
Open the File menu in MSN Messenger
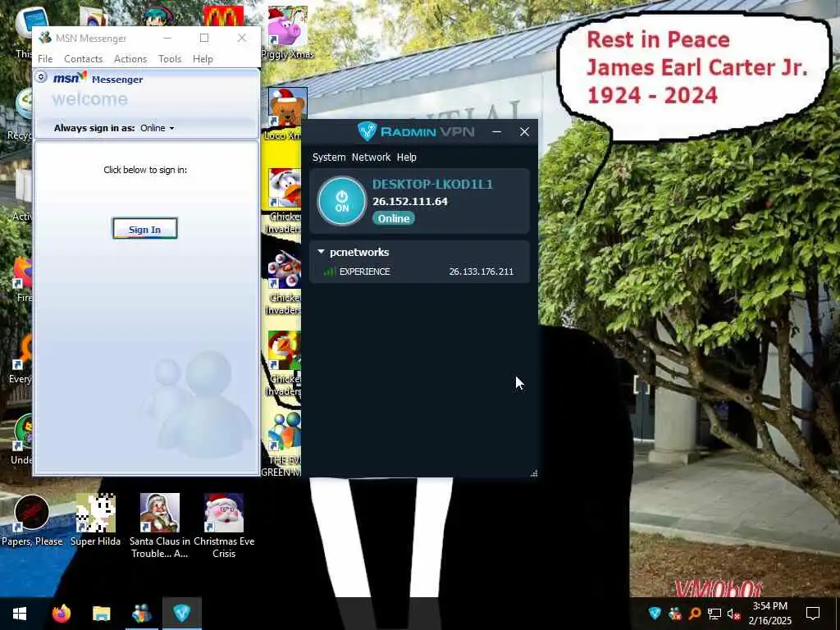point(45,59)
